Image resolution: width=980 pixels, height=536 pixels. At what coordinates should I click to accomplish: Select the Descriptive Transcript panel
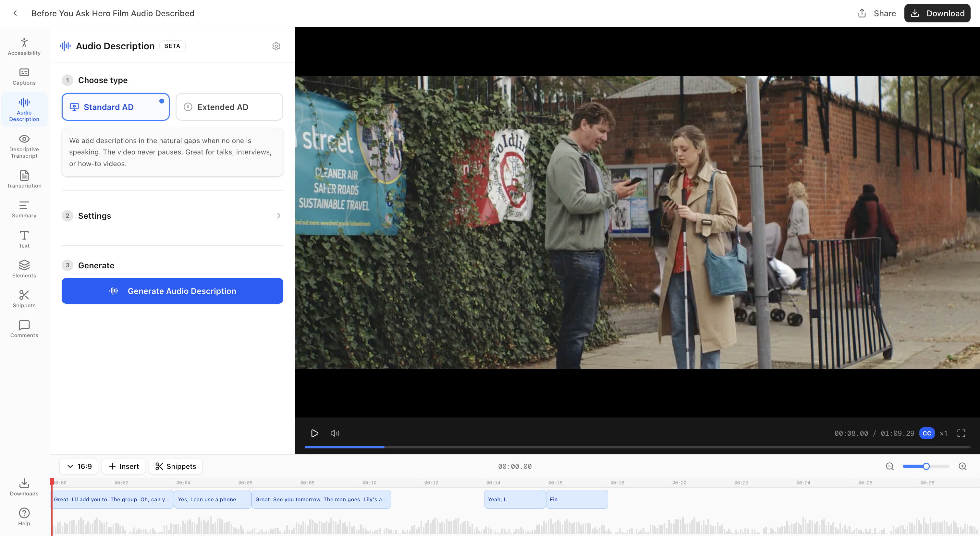click(24, 146)
